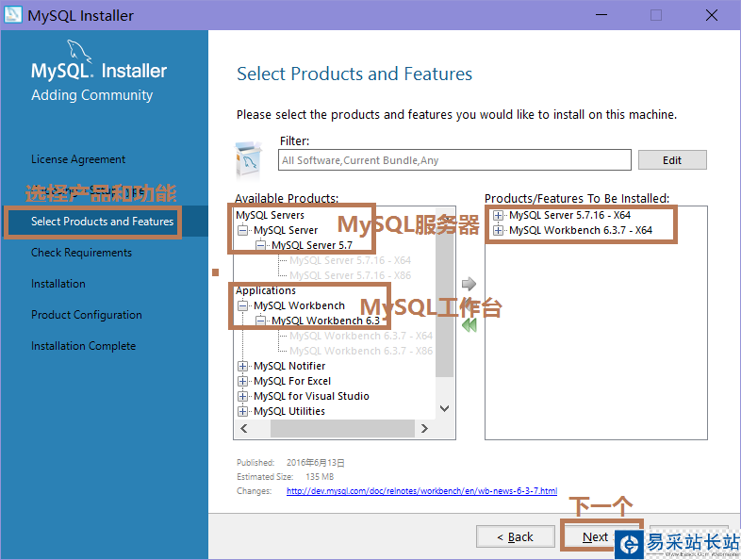Screen dimensions: 741x560
Task: Select MySQL Workbench 6.3.7 - X64 available item
Action: click(x=361, y=336)
